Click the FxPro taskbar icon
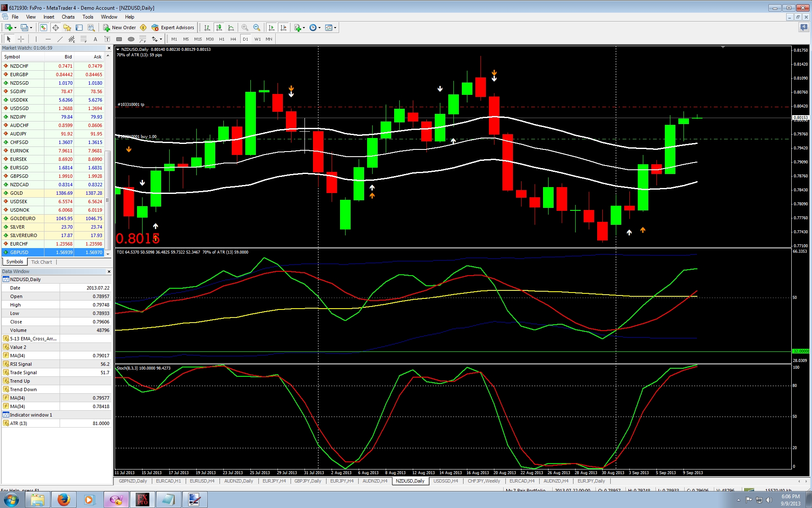This screenshot has height=508, width=812. tap(142, 500)
